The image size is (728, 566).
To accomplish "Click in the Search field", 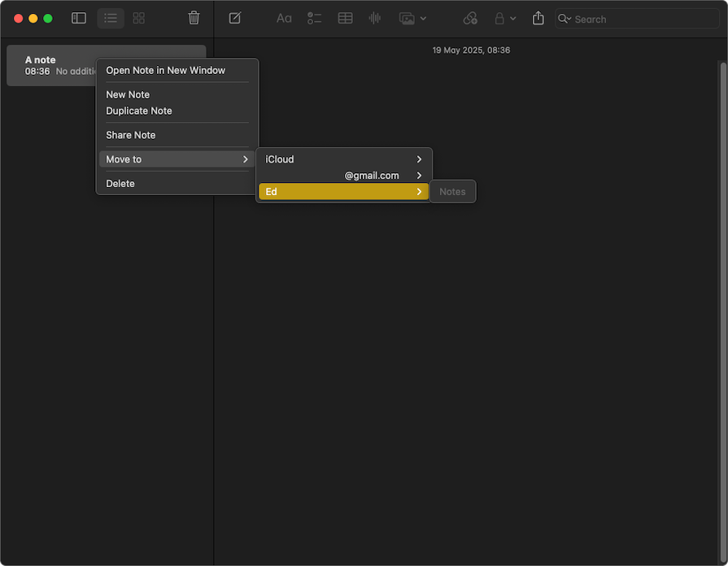I will (643, 19).
